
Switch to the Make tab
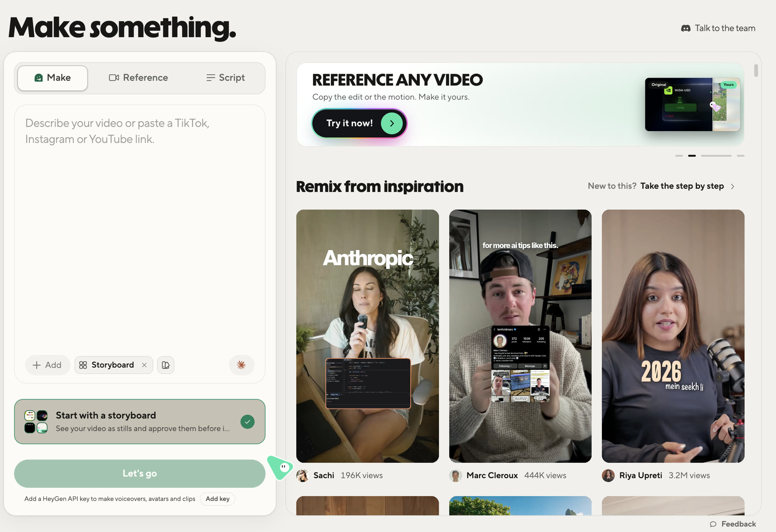(x=53, y=78)
